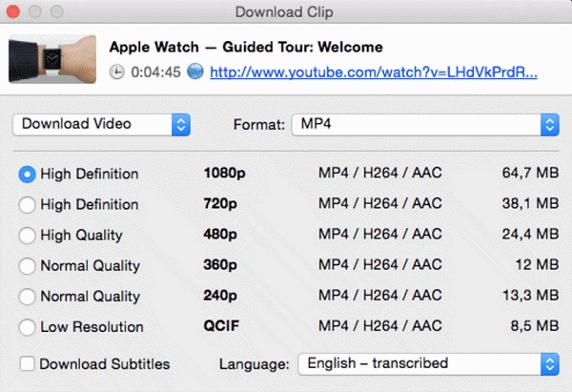Click the 38,1 MB file size
The width and height of the screenshot is (572, 392).
[x=530, y=203]
